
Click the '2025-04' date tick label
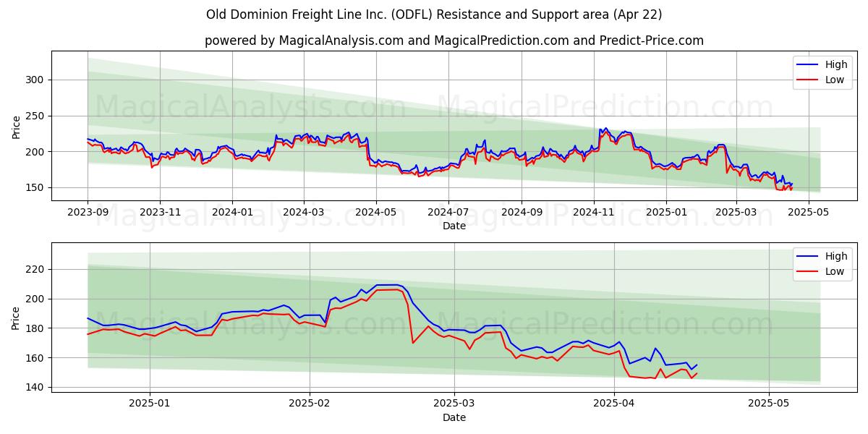pyautogui.click(x=614, y=404)
